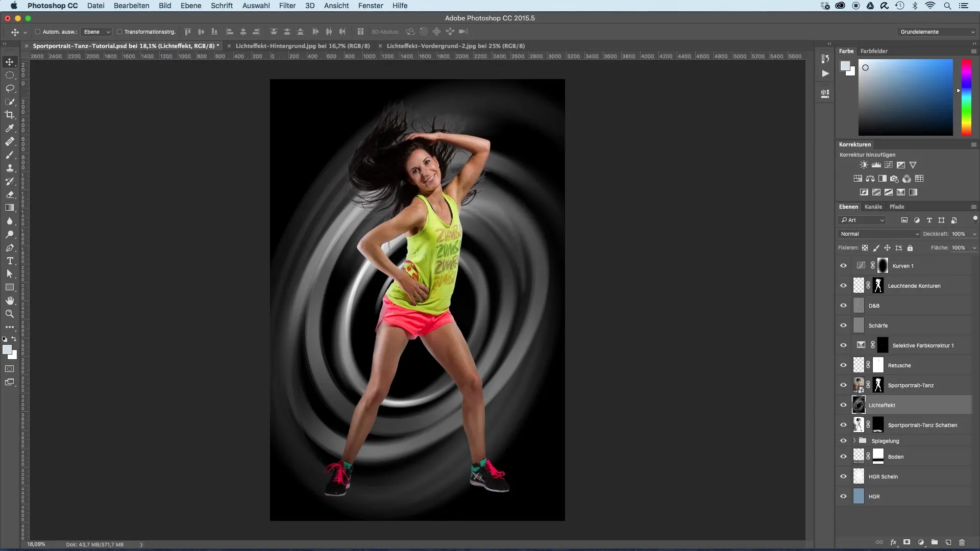The width and height of the screenshot is (980, 551).
Task: Open the Ebene auto-select dropdown
Action: point(96,32)
